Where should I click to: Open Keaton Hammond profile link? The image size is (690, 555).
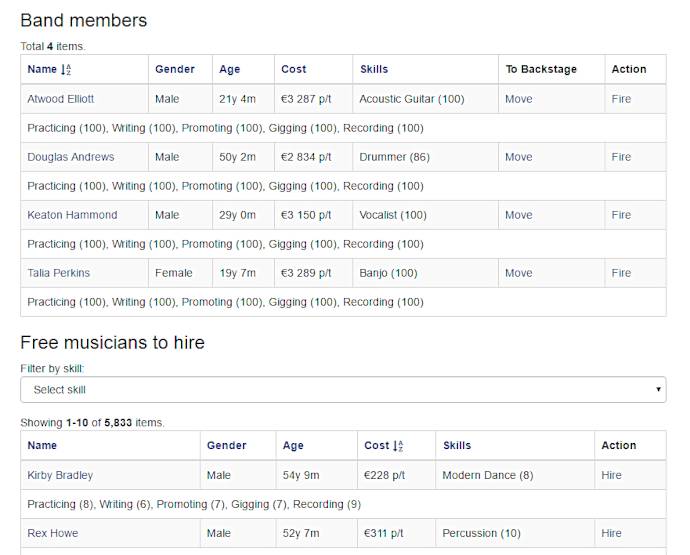(x=72, y=215)
